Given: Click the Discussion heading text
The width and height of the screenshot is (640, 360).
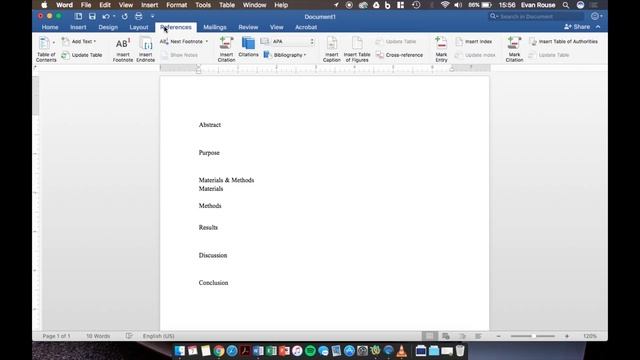Looking at the screenshot, I should point(213,255).
